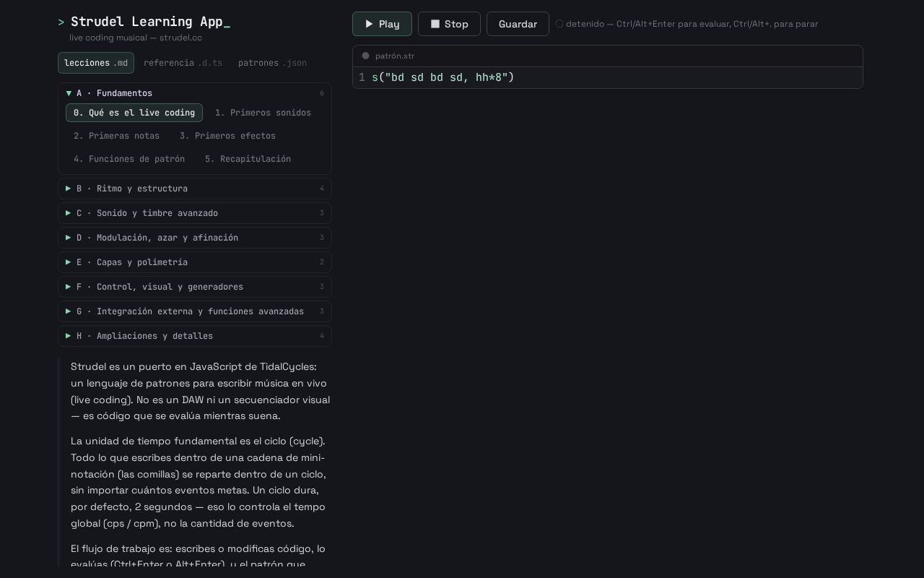Save the pattern with Guardar

click(518, 24)
